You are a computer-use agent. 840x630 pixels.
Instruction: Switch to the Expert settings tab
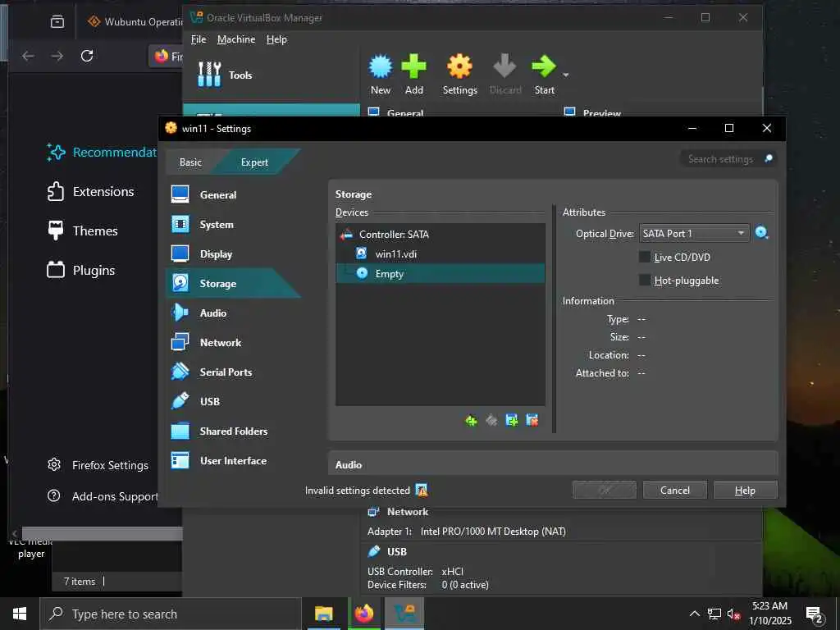(254, 162)
